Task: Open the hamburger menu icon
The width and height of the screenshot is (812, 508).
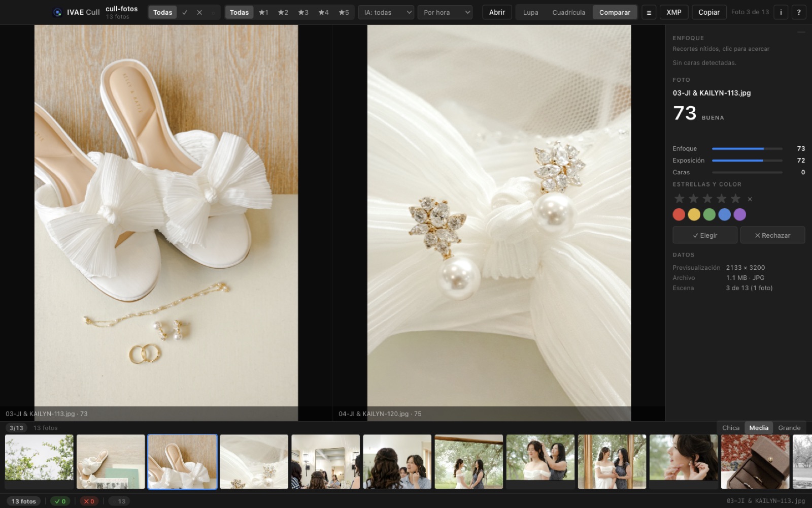Action: pyautogui.click(x=649, y=12)
